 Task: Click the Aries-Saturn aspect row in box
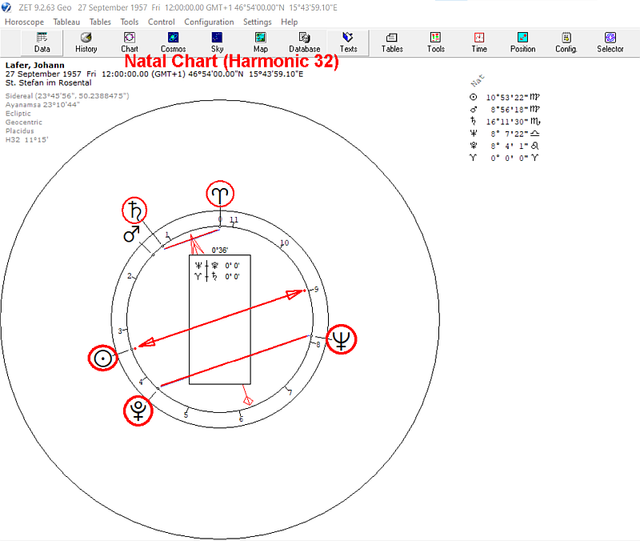tap(217, 276)
